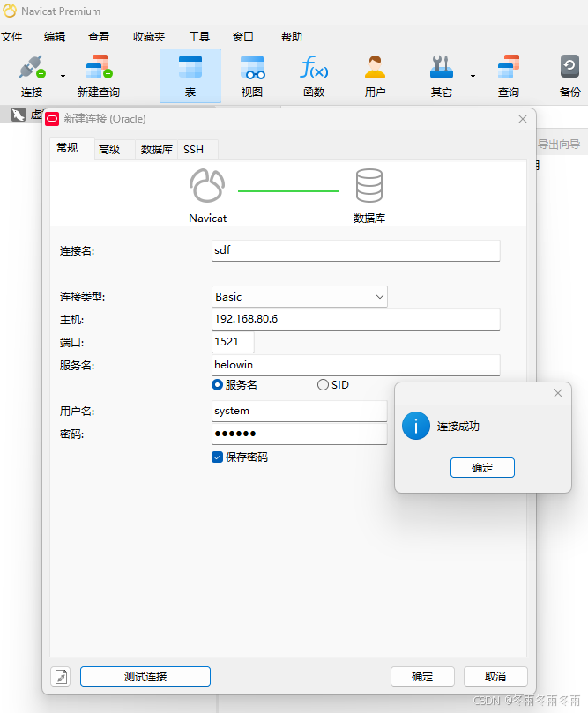This screenshot has width=588, height=713.
Task: Open the 查看 menu
Action: (x=99, y=37)
